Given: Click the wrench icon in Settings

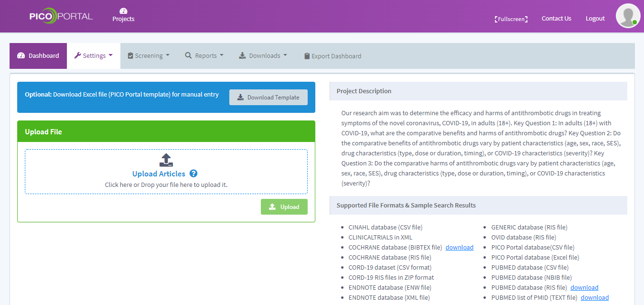Looking at the screenshot, I should coord(77,55).
